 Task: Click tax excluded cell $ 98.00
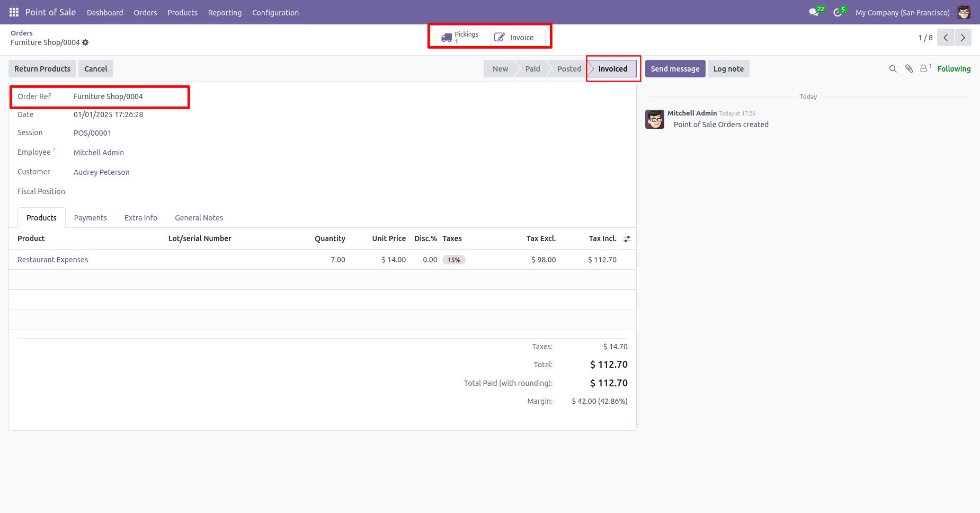click(x=544, y=260)
